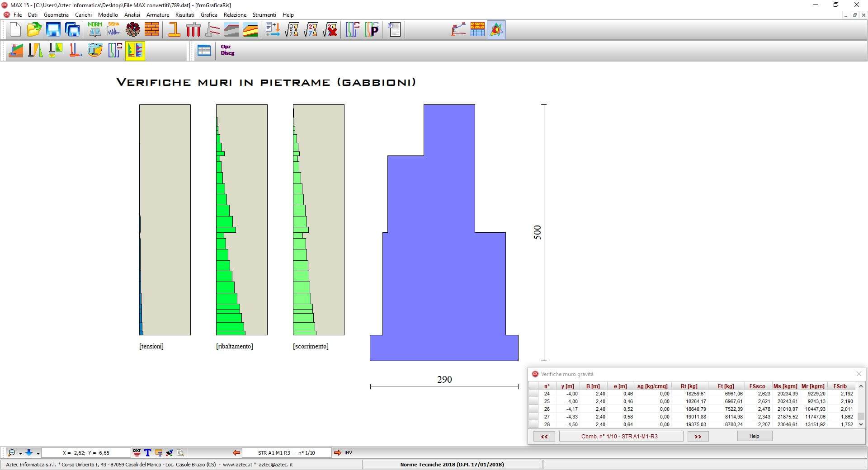
Task: Open the terrain stratigraphy layers icon
Action: coord(250,30)
